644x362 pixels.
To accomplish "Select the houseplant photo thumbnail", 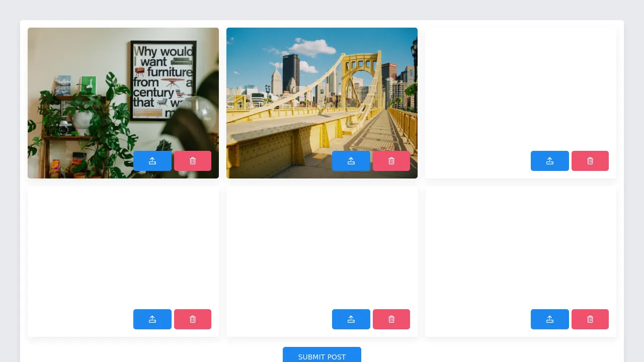I will 80,101.
